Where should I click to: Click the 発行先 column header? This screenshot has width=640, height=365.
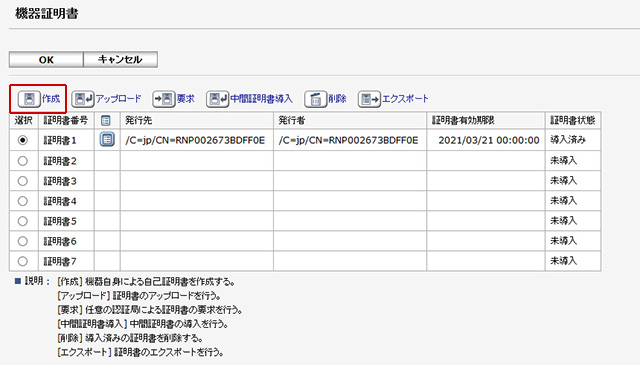[139, 120]
